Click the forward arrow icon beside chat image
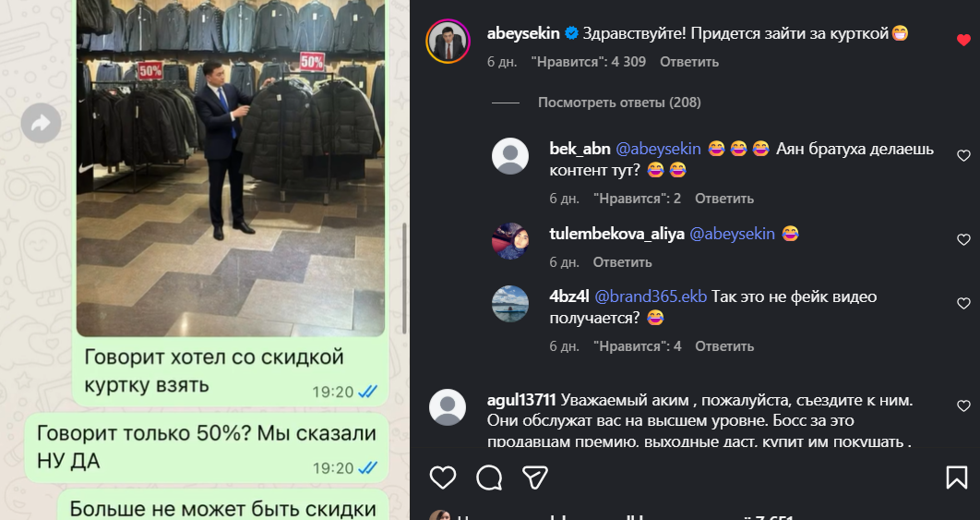980x520 pixels. coord(41,123)
